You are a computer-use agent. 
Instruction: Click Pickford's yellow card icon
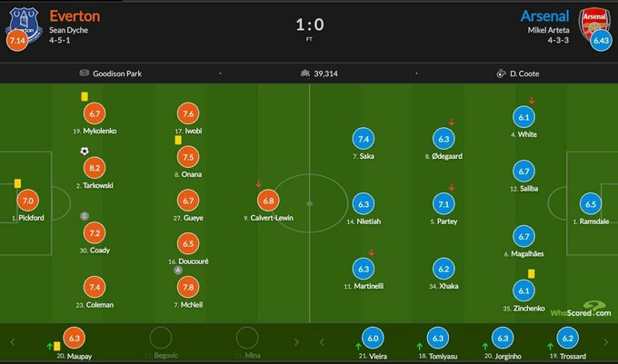point(17,183)
